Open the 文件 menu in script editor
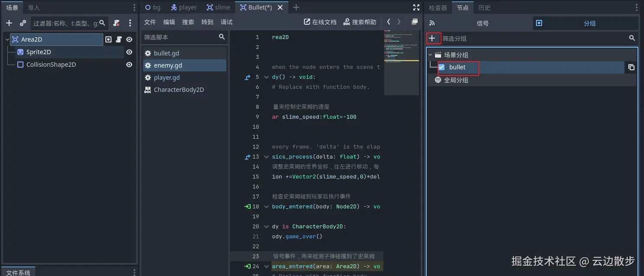Image resolution: width=644 pixels, height=276 pixels. (x=150, y=22)
